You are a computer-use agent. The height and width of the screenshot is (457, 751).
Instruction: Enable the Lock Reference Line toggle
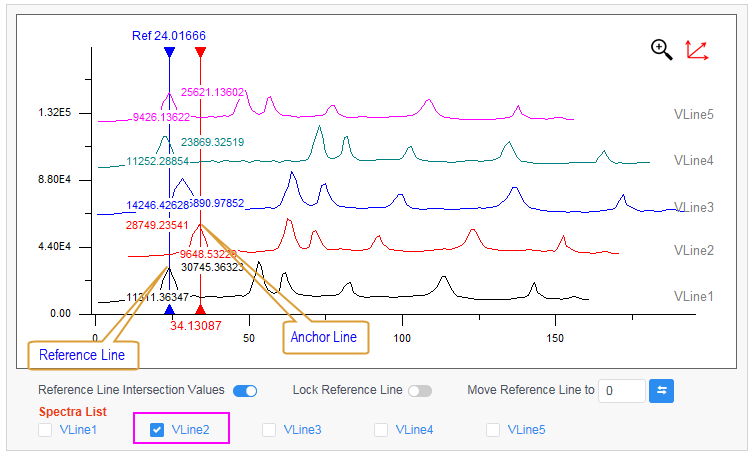(420, 390)
